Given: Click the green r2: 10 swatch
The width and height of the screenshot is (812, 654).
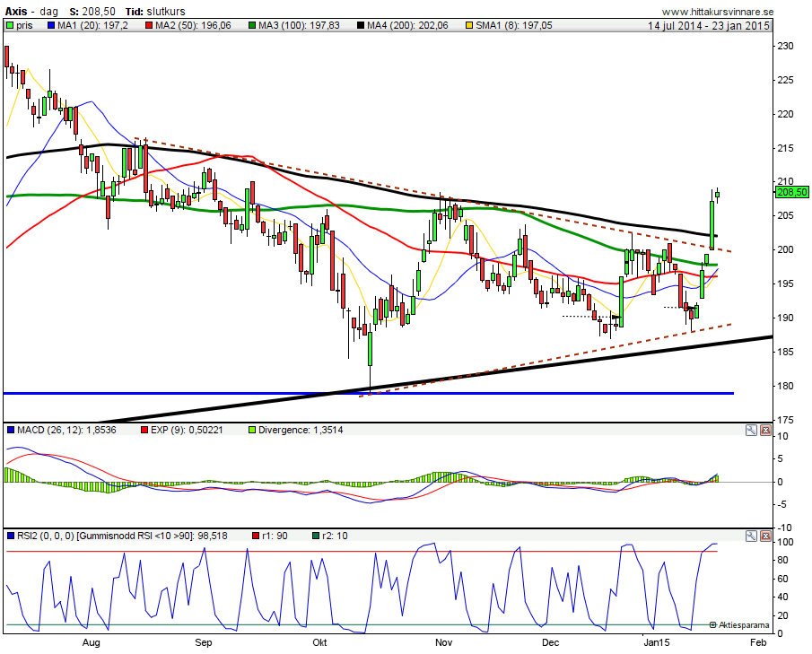Looking at the screenshot, I should pos(316,536).
